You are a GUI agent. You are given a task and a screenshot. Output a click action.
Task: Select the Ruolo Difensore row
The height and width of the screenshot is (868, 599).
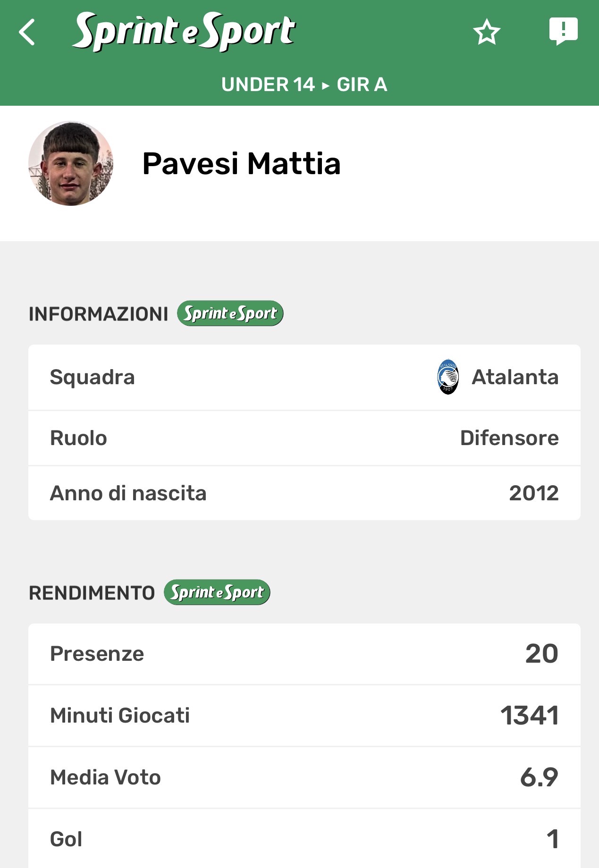(304, 438)
